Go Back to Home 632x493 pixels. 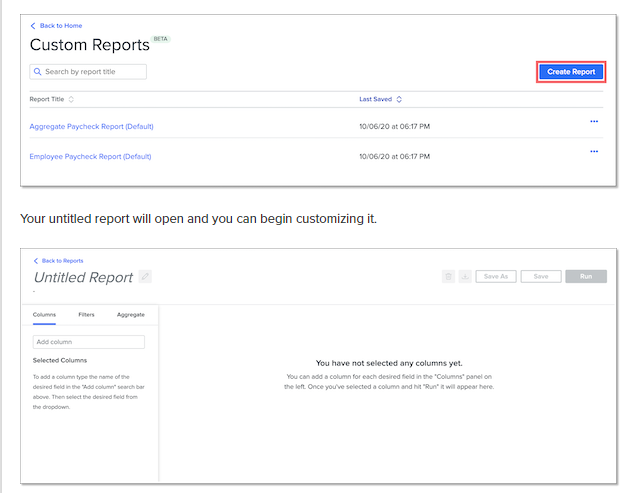57,25
